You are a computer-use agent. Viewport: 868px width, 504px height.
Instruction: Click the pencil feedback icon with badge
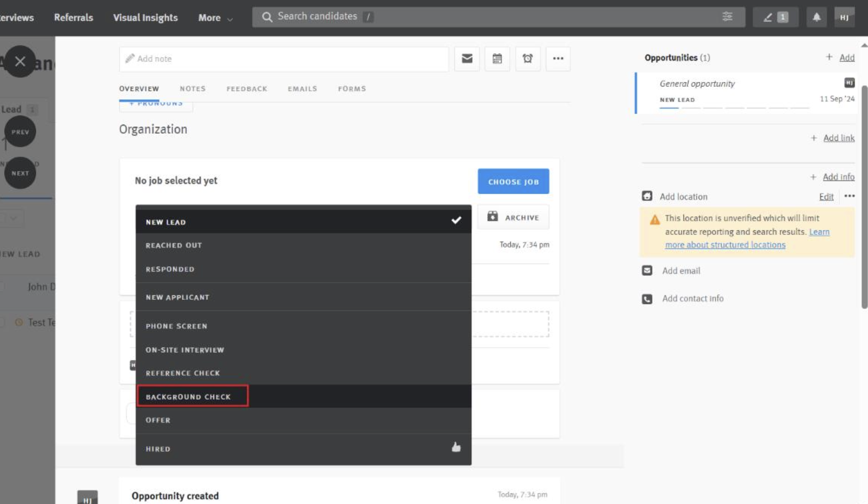[x=775, y=17]
